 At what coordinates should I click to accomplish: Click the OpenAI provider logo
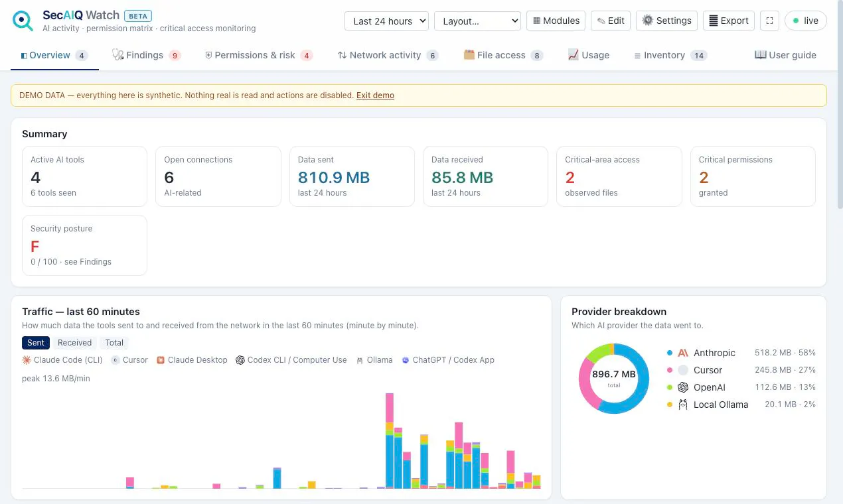tap(682, 387)
